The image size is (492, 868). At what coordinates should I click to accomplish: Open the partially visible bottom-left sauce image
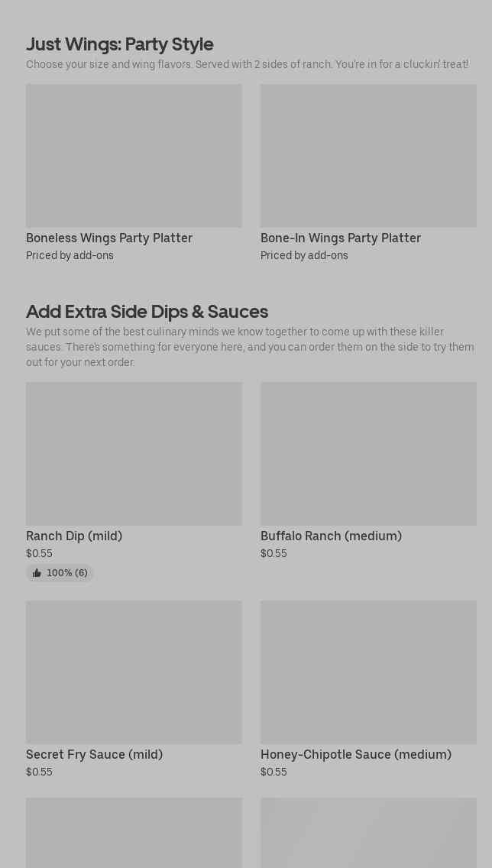(134, 833)
